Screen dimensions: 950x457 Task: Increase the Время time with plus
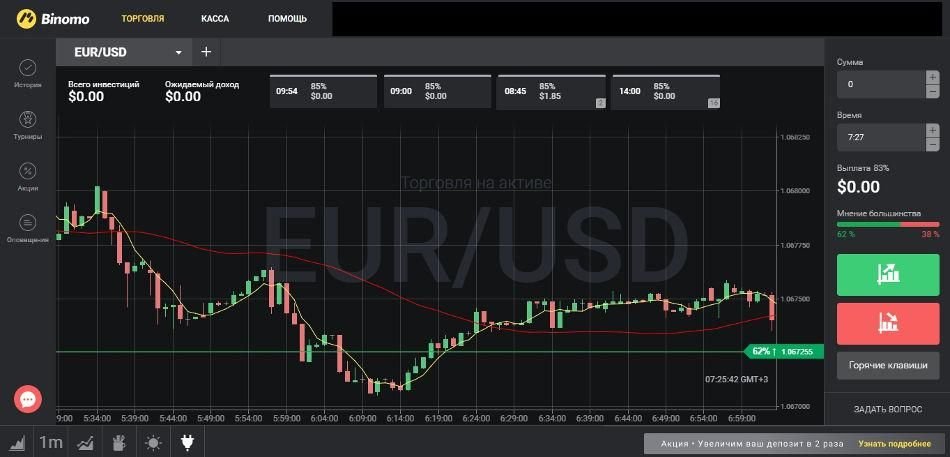(933, 130)
